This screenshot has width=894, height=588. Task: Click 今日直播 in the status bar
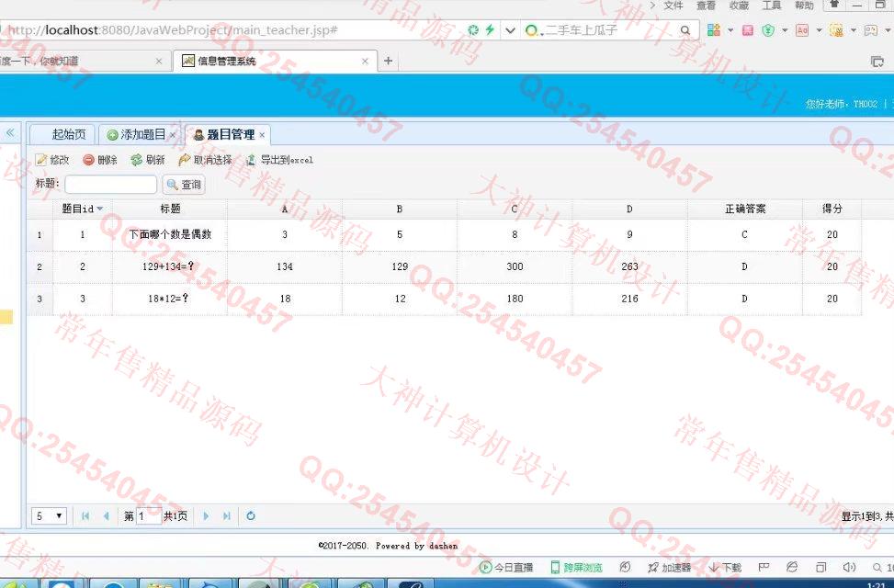click(506, 568)
